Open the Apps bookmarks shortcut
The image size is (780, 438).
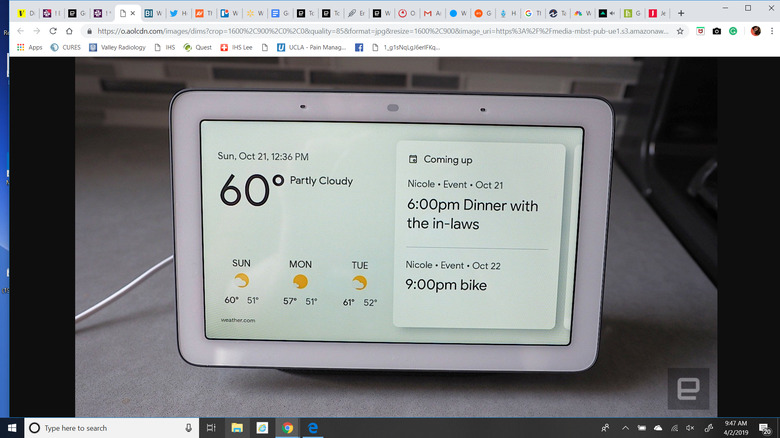click(28, 47)
